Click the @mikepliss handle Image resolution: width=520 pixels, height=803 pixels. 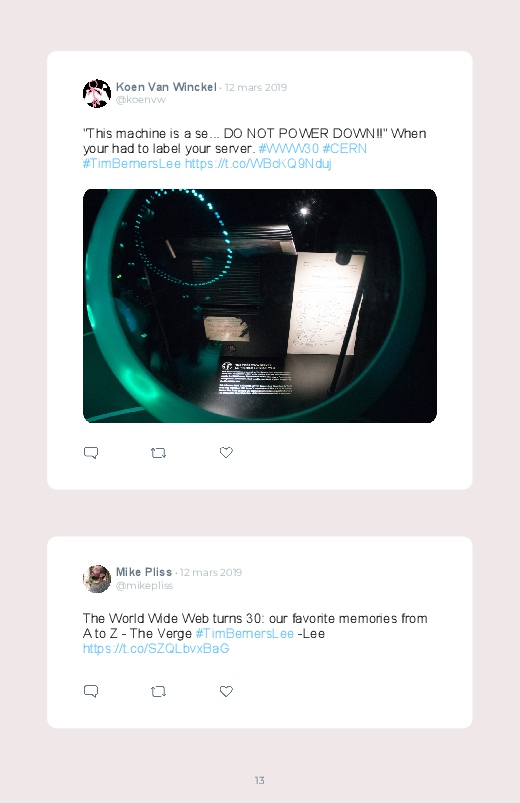[x=144, y=585]
